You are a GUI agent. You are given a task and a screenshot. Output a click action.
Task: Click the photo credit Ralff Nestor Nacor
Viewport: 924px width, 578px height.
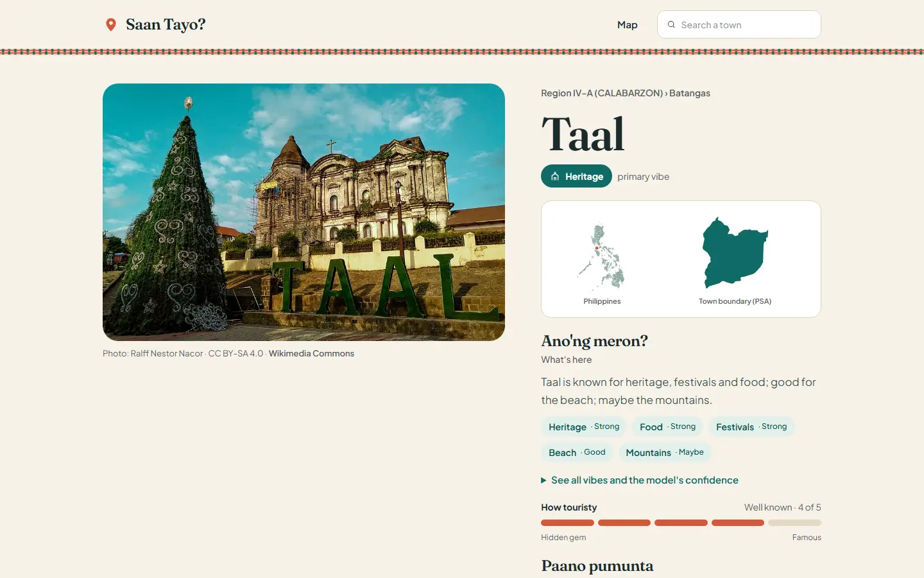click(167, 353)
